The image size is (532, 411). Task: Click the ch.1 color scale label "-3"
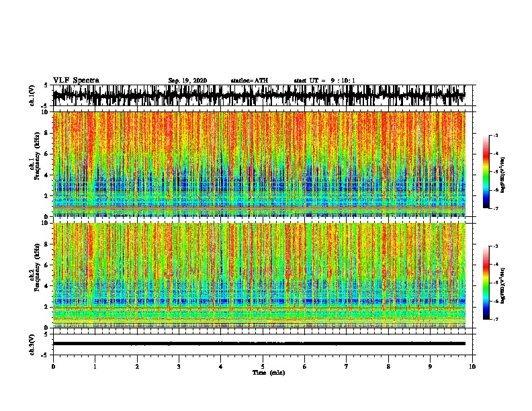coord(495,136)
